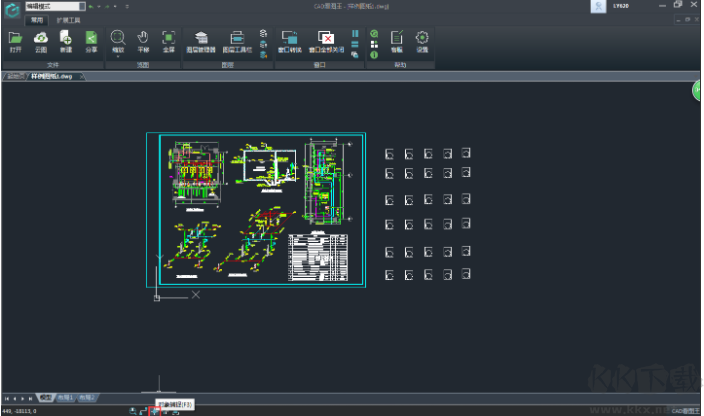Open the 云图 cloud drawings icon
Viewport: 704px width, 416px height.
pos(41,40)
